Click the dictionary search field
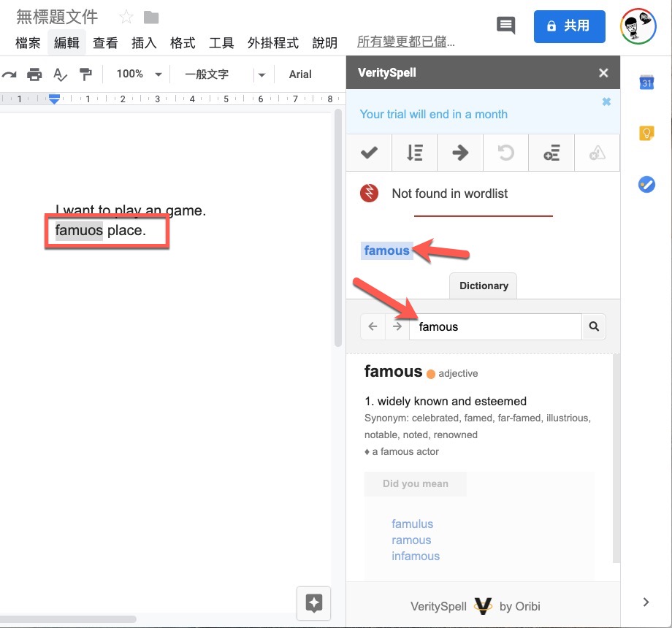 [495, 327]
